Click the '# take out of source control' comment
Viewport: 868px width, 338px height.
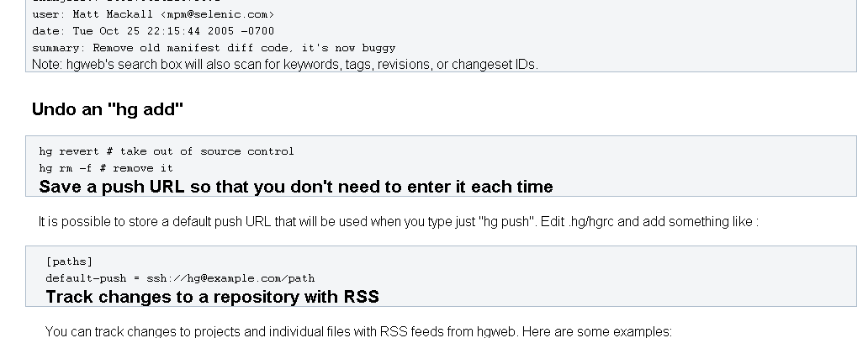coord(200,151)
